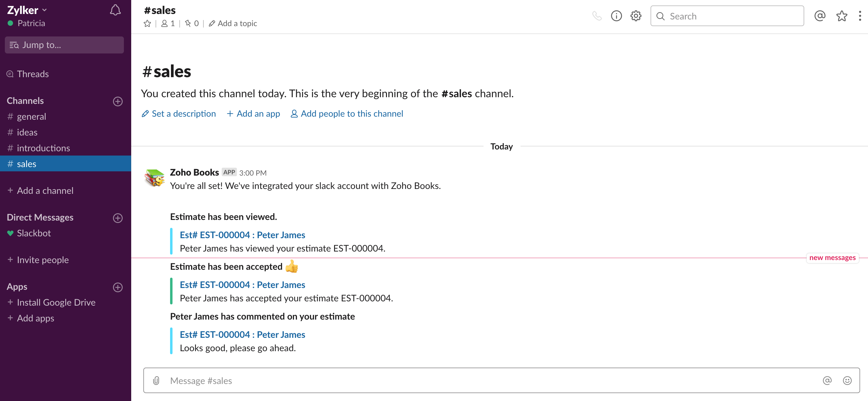Open channel settings gear icon
868x401 pixels.
(x=636, y=16)
